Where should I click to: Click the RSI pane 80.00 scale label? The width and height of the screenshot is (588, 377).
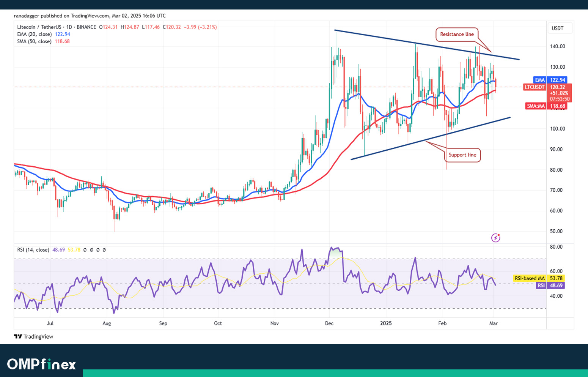(x=556, y=247)
